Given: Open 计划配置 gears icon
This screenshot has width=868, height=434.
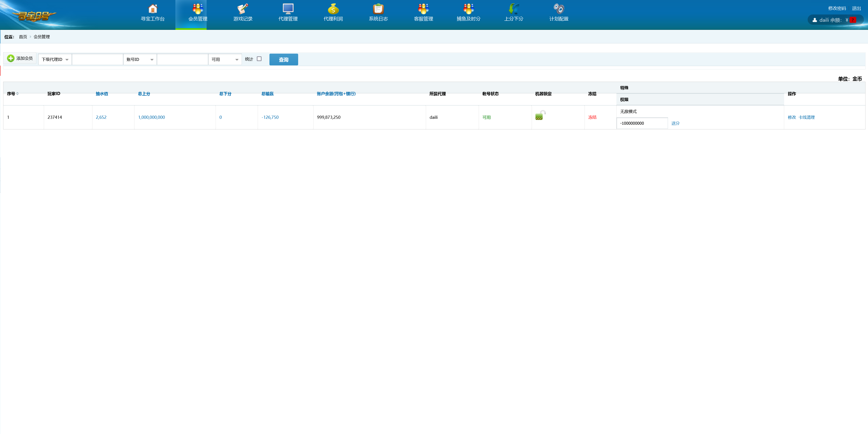Looking at the screenshot, I should click(x=559, y=8).
